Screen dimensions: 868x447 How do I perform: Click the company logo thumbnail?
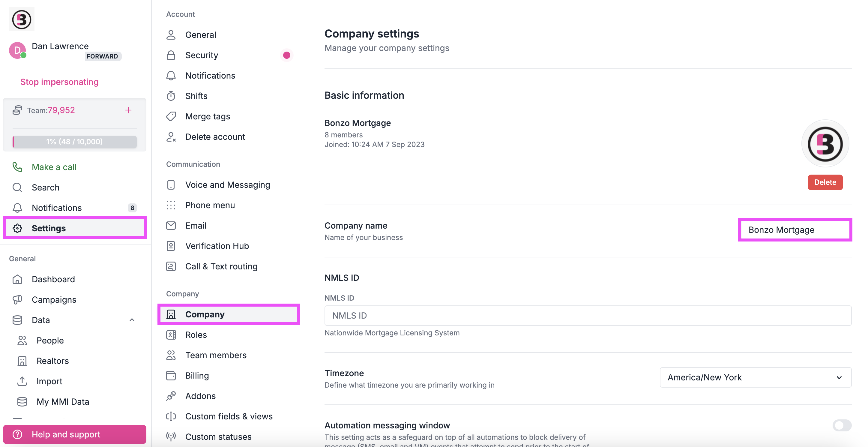pos(825,144)
